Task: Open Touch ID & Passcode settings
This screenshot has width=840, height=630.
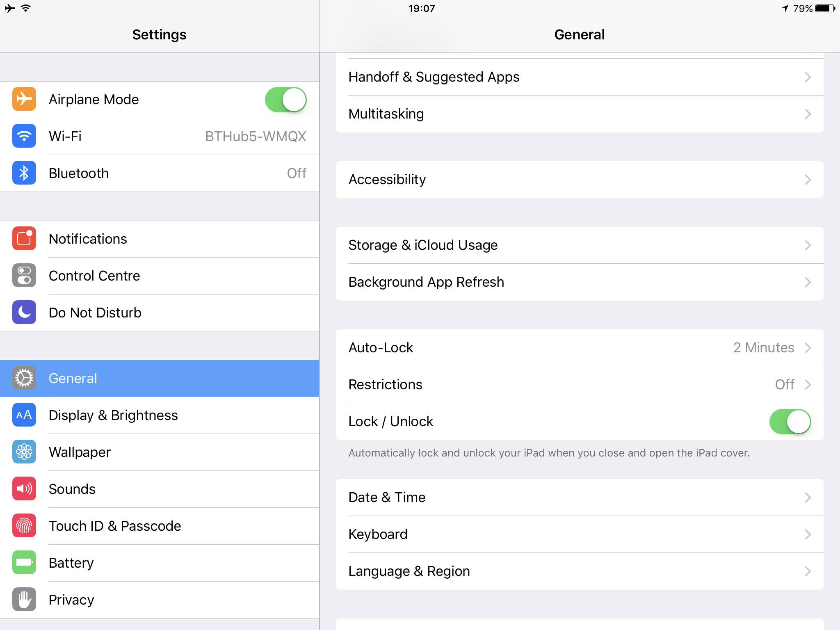Action: click(160, 526)
